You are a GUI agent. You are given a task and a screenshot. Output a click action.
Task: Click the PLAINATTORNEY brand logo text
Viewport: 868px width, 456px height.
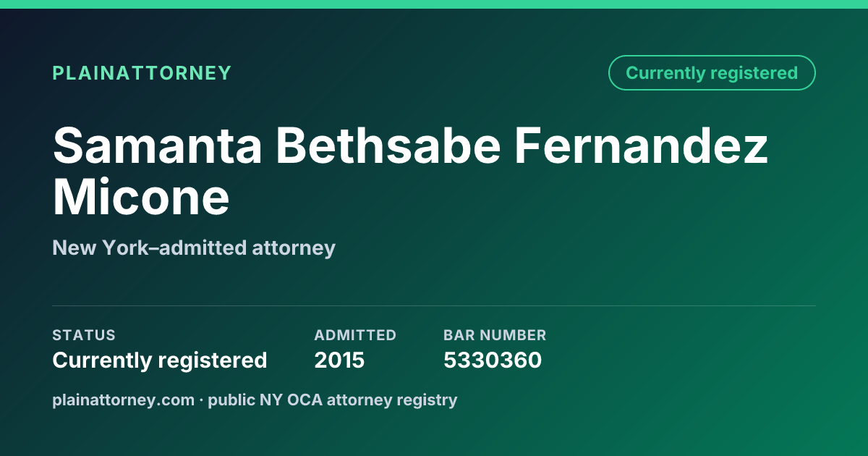[142, 73]
